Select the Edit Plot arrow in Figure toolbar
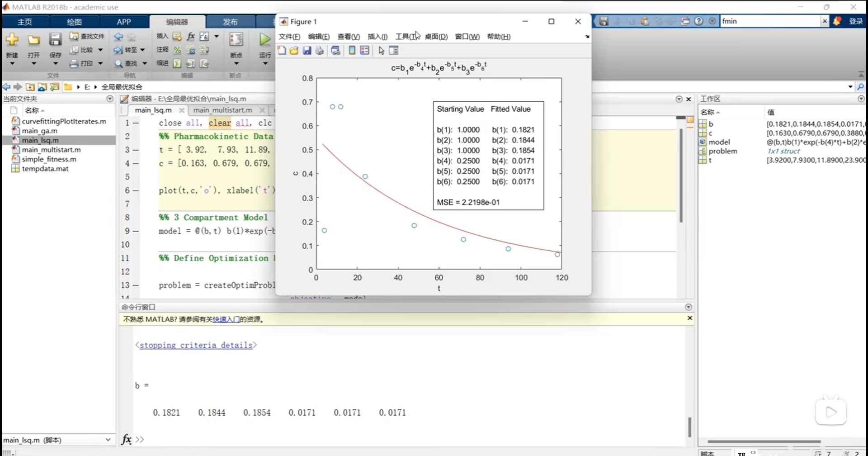Viewport: 868px width, 456px height. pyautogui.click(x=381, y=51)
